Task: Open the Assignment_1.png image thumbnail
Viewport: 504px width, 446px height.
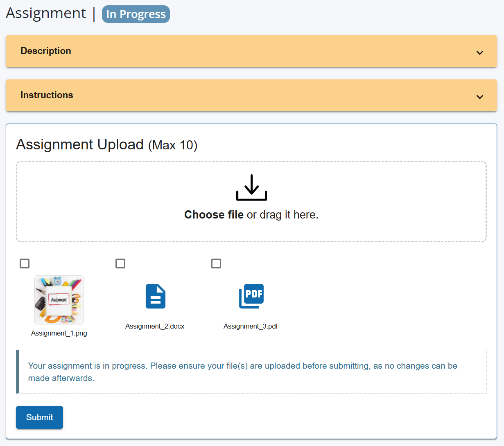Action: click(59, 300)
